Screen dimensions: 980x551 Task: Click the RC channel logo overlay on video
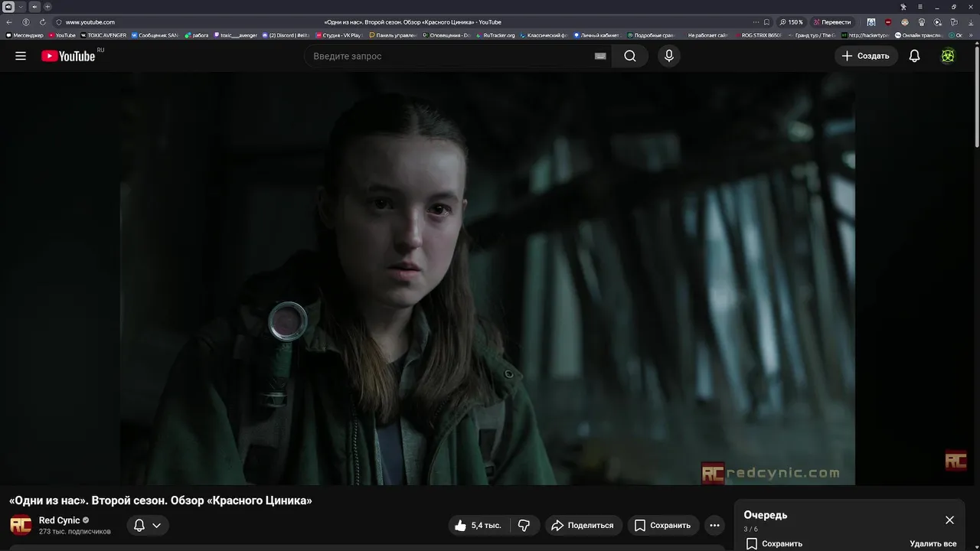(x=956, y=461)
